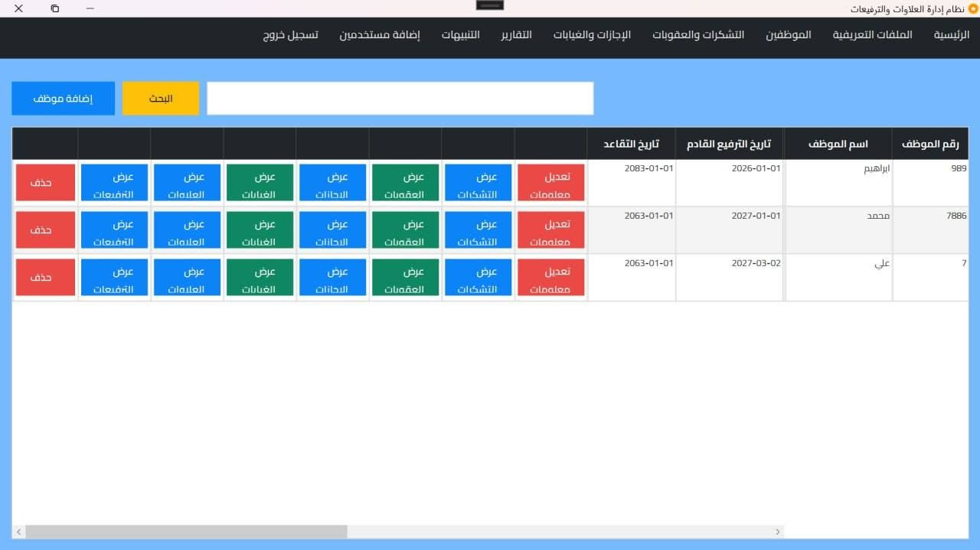Open the التنبيهات alerts menu
This screenshot has width=980, height=550.
tap(461, 35)
